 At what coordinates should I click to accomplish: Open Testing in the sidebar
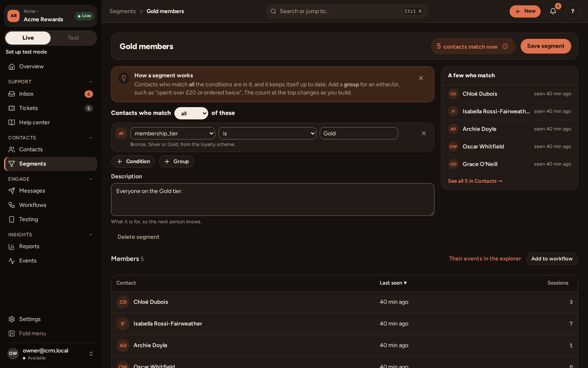[x=51, y=220]
